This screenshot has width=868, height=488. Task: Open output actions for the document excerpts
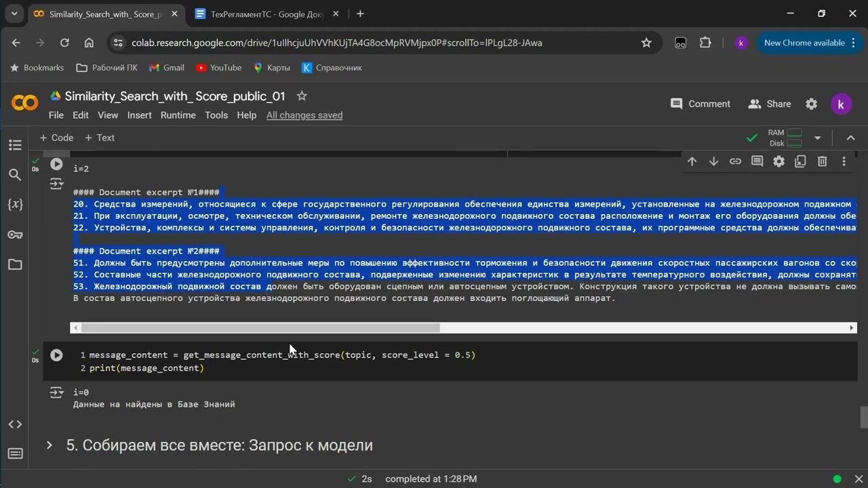coord(56,184)
